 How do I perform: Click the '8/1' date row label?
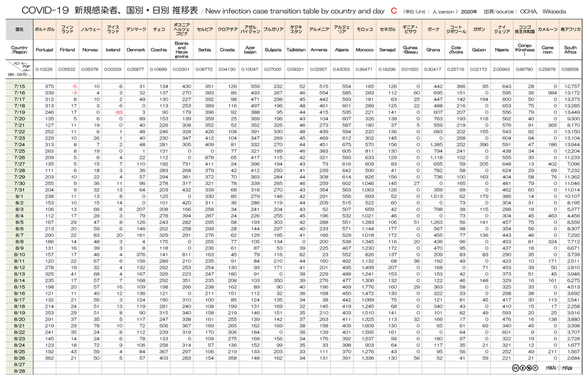click(x=20, y=196)
